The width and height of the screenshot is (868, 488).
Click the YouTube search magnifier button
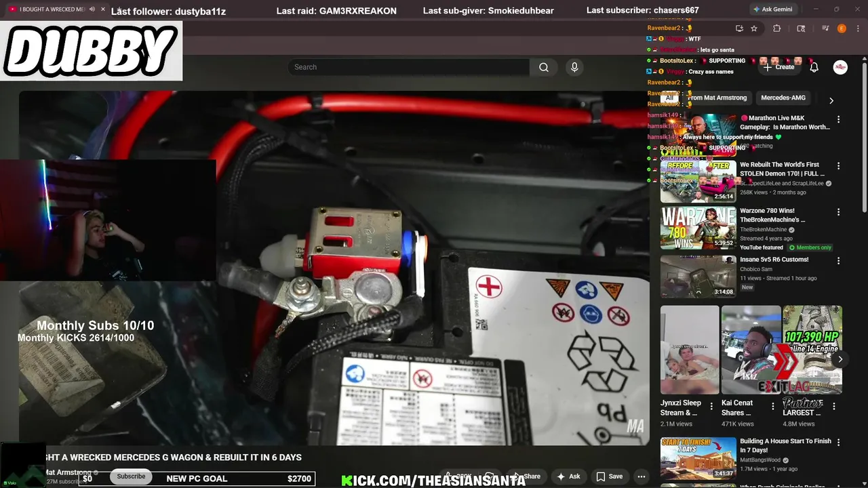click(544, 67)
